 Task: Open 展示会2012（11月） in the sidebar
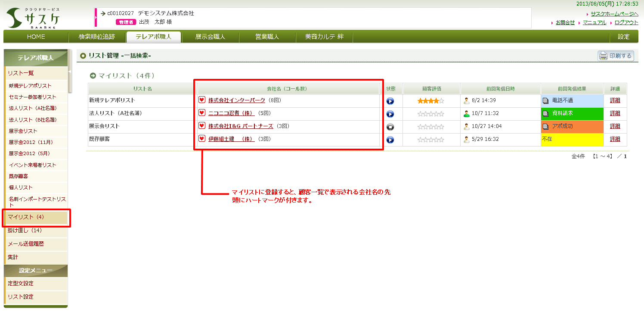[37, 142]
